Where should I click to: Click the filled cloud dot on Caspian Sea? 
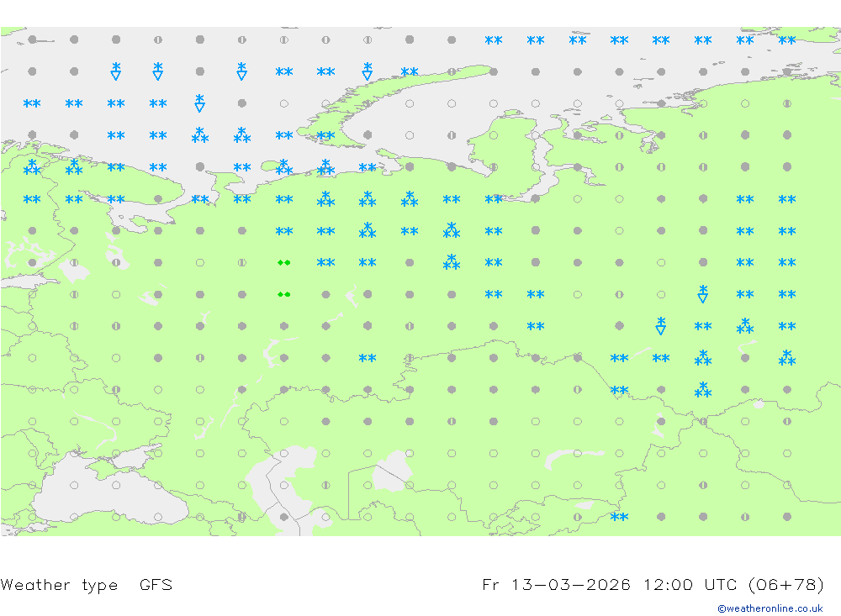tap(283, 517)
